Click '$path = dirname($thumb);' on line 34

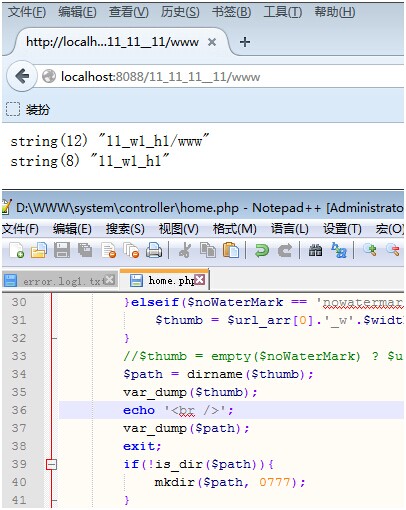[x=218, y=374]
